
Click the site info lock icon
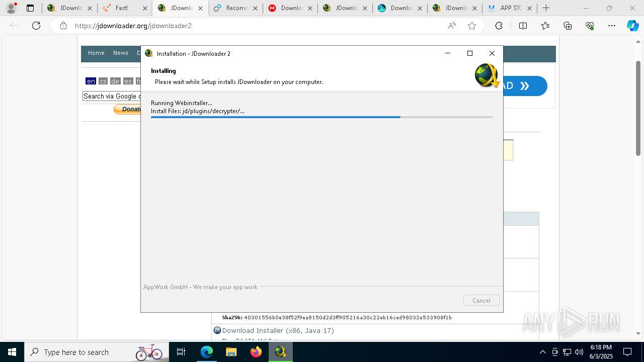point(63,26)
